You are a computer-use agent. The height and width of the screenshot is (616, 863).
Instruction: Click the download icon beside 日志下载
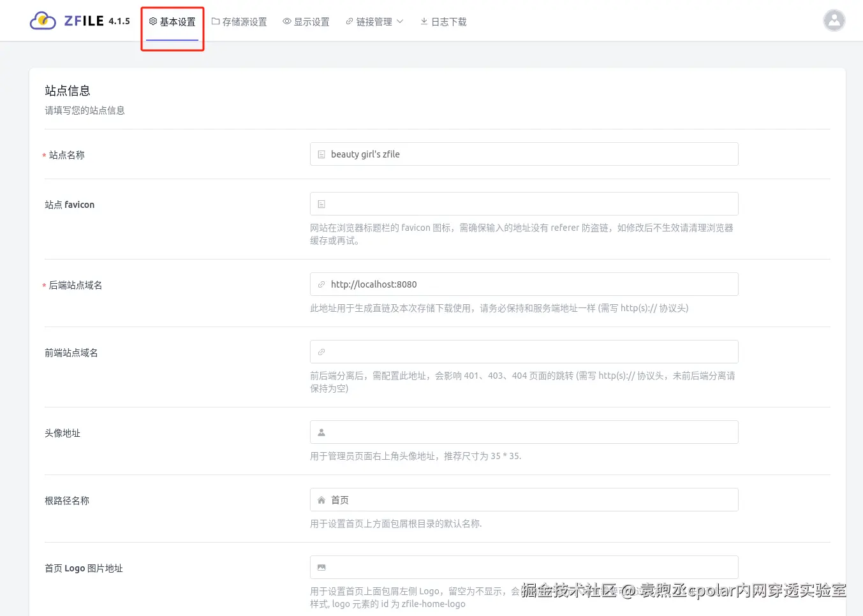click(424, 22)
